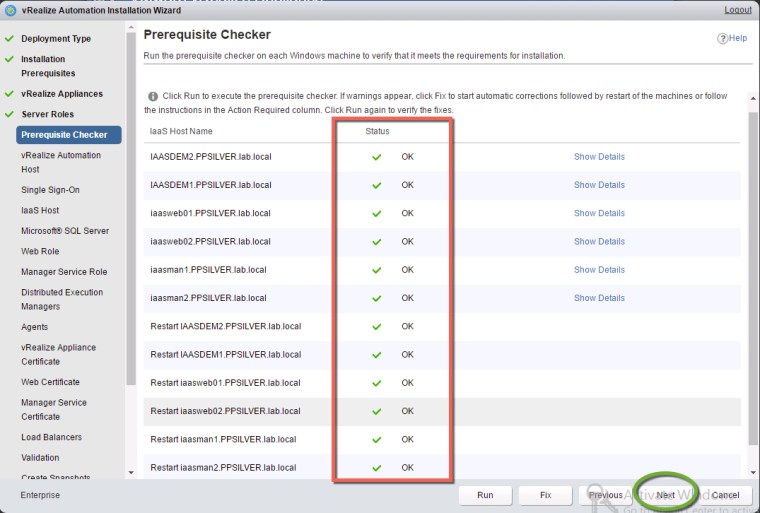760x513 pixels.
Task: Open the Deployment Type step
Action: [x=56, y=38]
